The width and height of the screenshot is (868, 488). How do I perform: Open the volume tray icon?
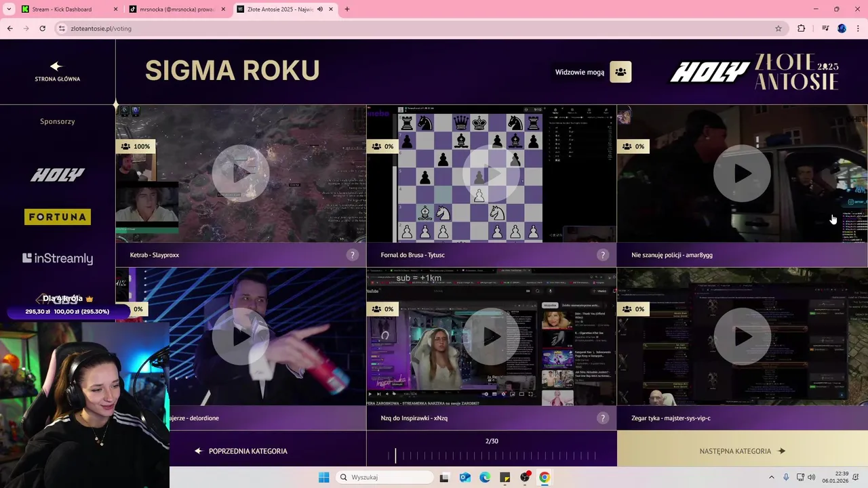(812, 477)
